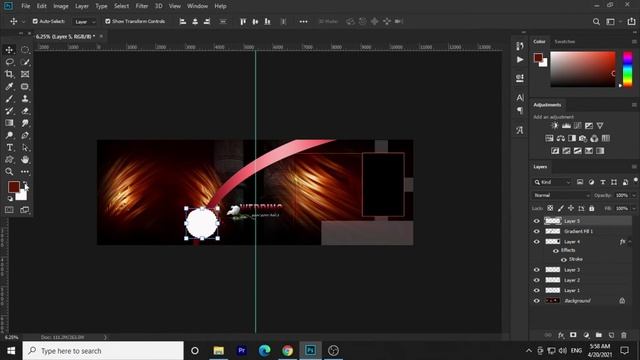The width and height of the screenshot is (640, 360).
Task: Open the Adjustments panel options menu
Action: (634, 105)
